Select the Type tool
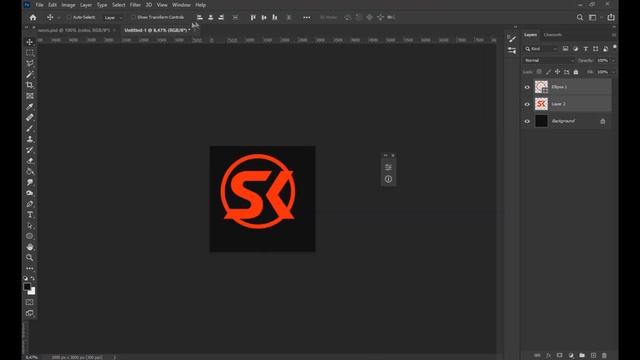Image resolution: width=640 pixels, height=360 pixels. (x=30, y=214)
